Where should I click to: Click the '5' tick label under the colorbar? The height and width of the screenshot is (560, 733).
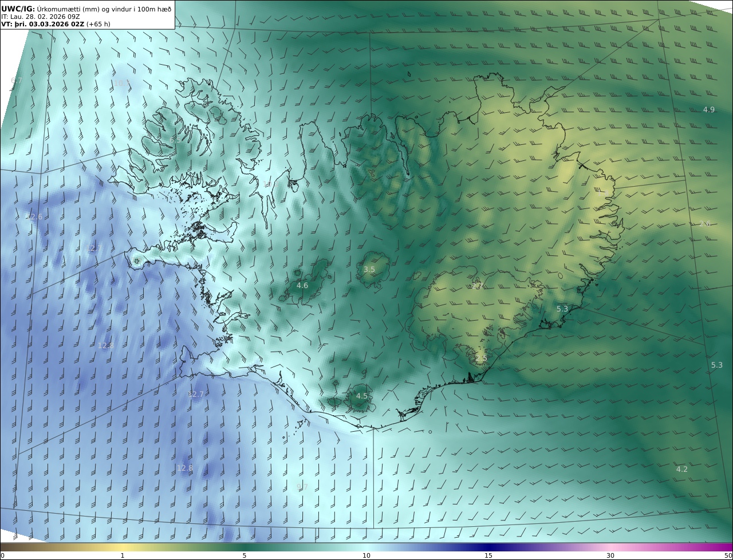pyautogui.click(x=245, y=555)
